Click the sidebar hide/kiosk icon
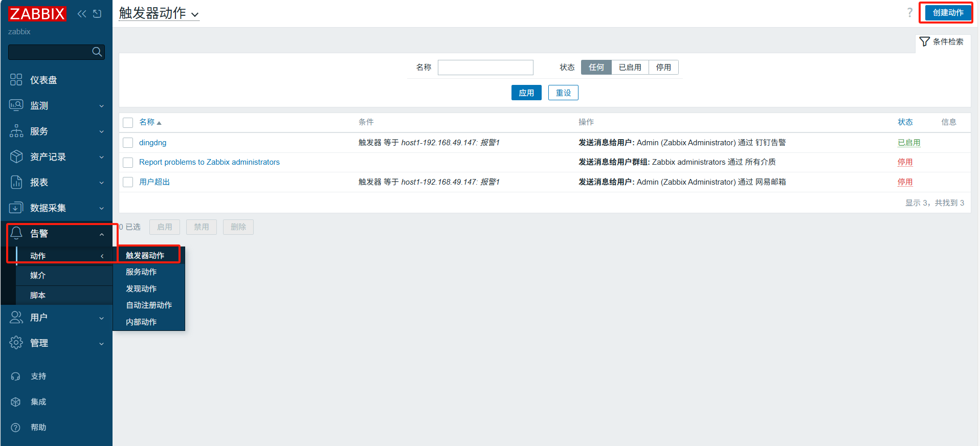The height and width of the screenshot is (446, 980). tap(97, 14)
